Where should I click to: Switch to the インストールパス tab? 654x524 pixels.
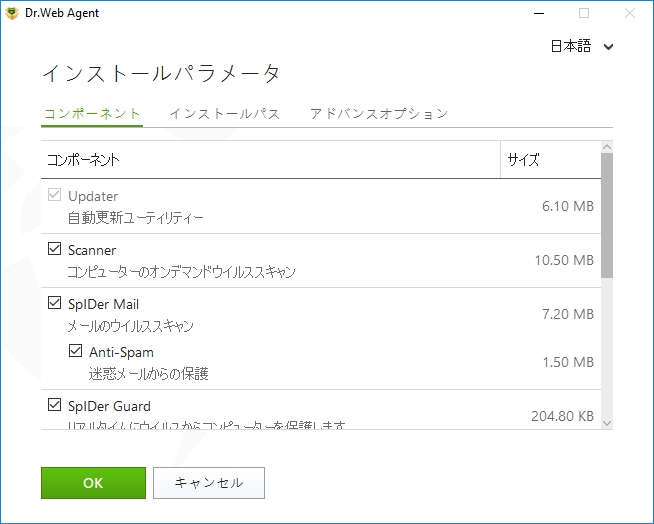click(224, 113)
